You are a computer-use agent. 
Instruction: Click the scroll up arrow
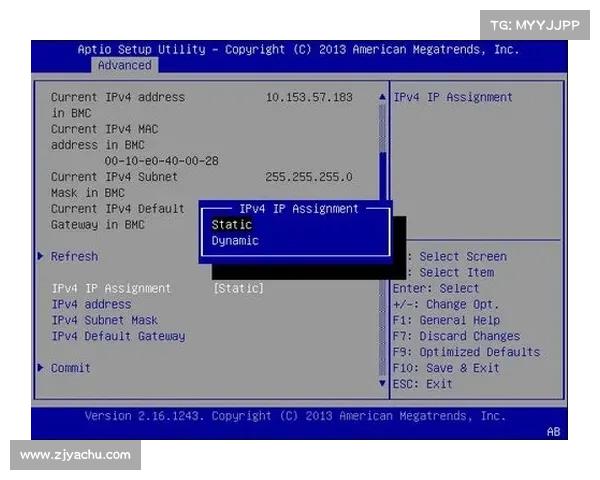[382, 97]
